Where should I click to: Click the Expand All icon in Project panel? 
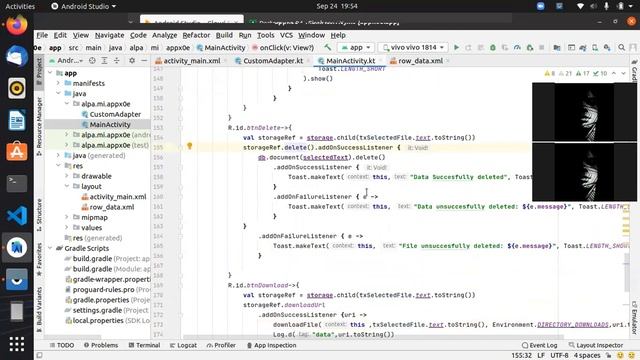[x=104, y=60]
